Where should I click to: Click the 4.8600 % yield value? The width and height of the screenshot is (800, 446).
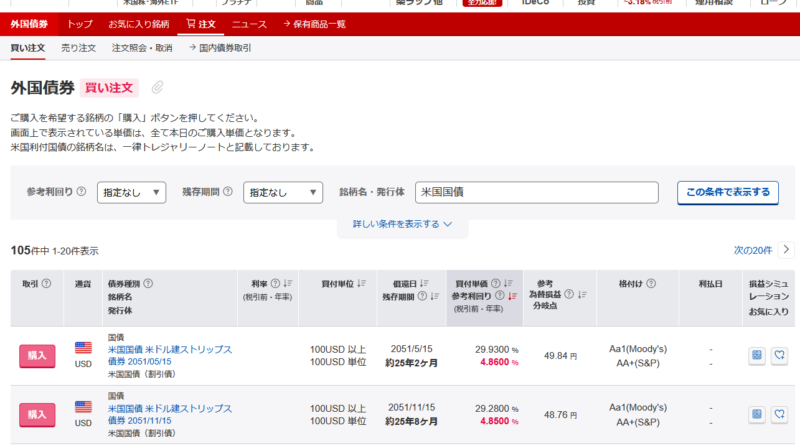[x=499, y=362]
